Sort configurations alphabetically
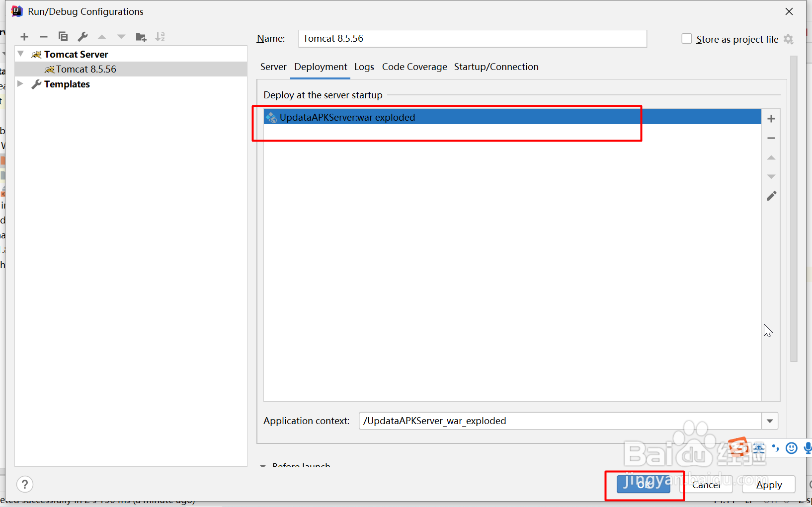This screenshot has height=507, width=812. 160,36
